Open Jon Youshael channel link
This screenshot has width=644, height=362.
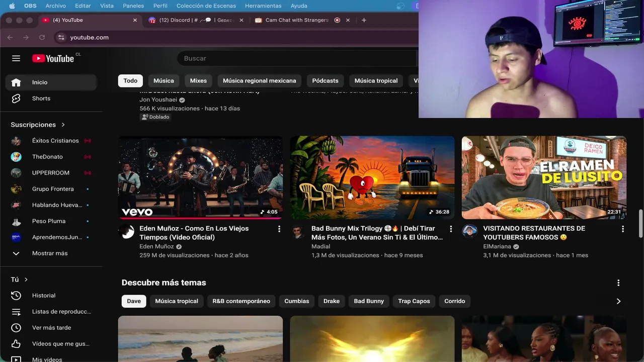click(158, 100)
